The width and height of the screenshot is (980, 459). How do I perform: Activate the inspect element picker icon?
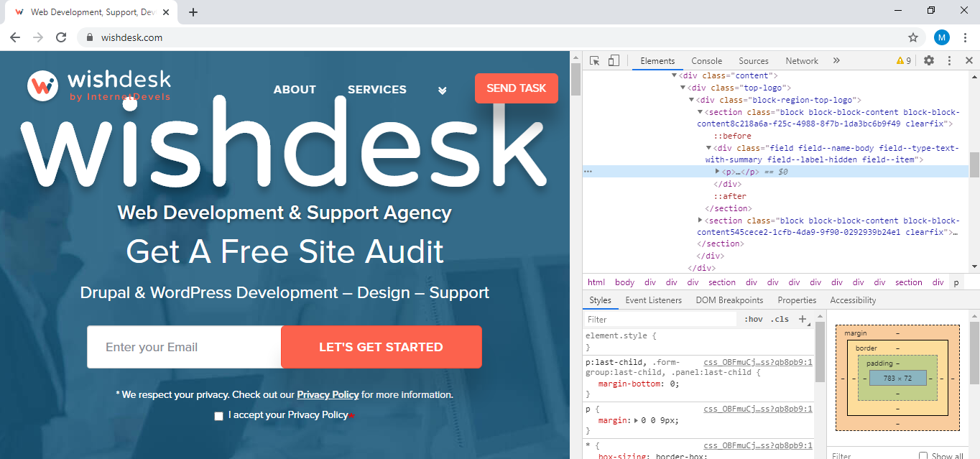click(594, 61)
